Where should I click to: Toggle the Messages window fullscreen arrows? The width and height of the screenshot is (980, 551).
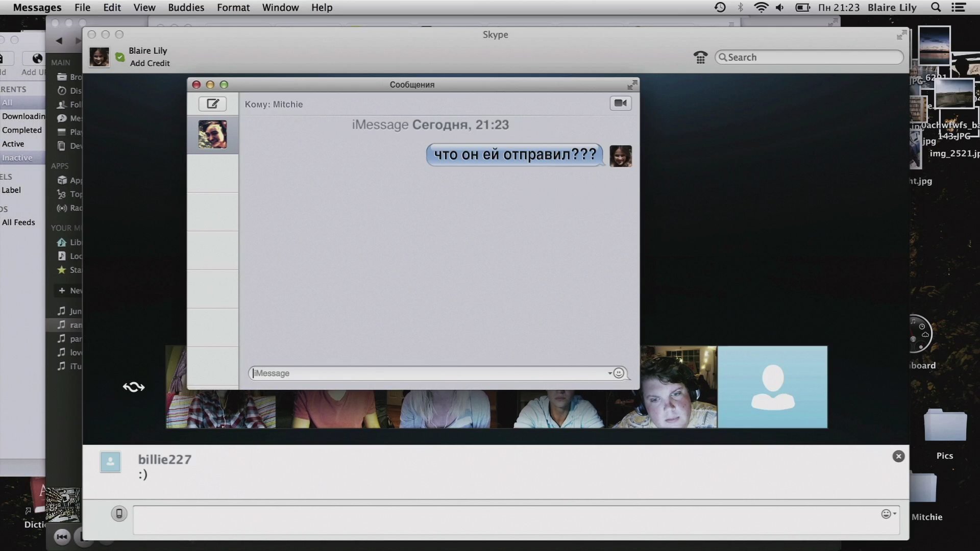632,85
